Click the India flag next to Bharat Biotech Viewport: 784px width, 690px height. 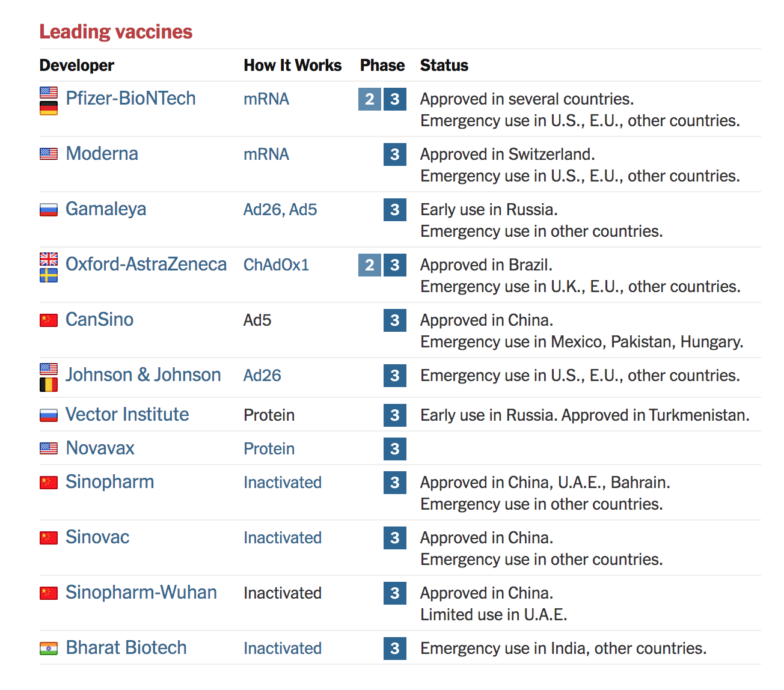pos(49,648)
